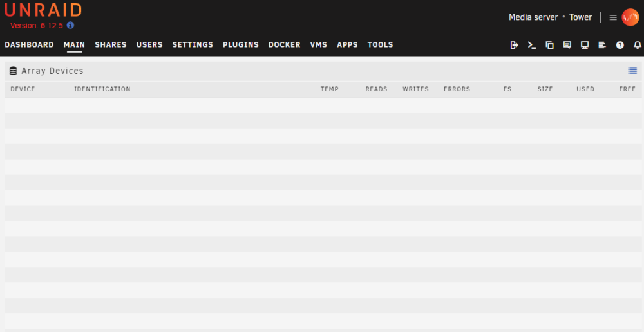The height and width of the screenshot is (332, 644).
Task: Click the Array Devices disk stack icon
Action: (13, 71)
